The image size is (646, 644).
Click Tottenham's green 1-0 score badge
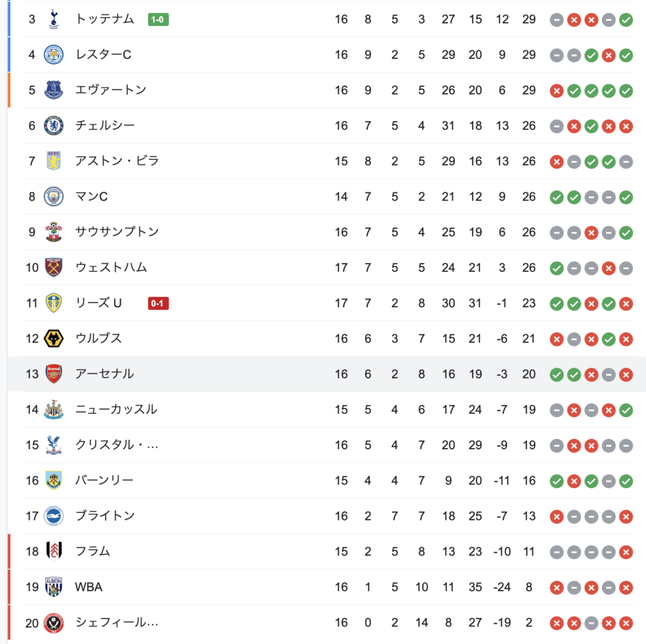pyautogui.click(x=158, y=20)
